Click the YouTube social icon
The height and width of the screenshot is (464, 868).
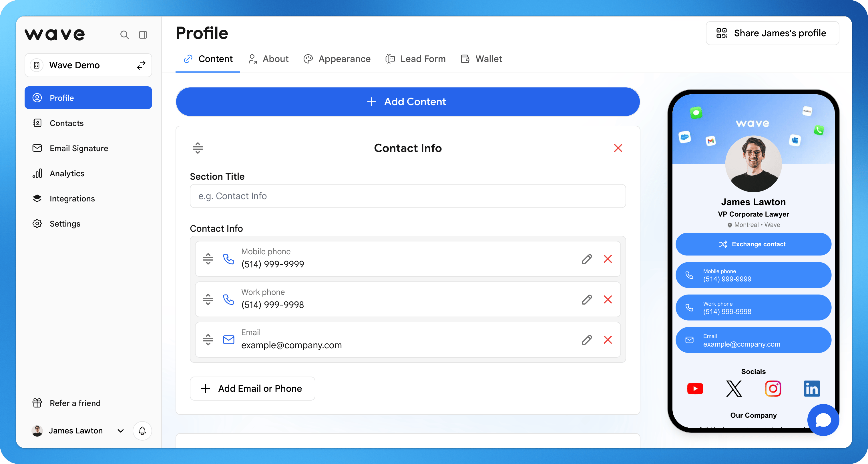[695, 389]
